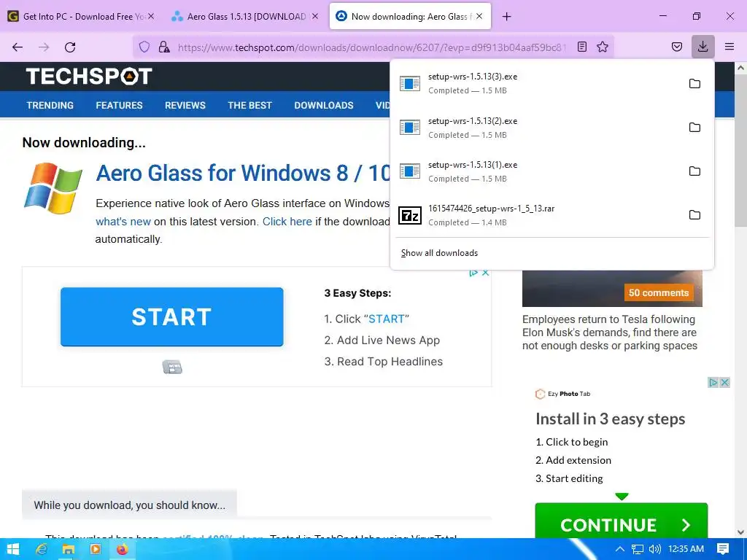
Task: Close the Aero Glass 1.5.13 tab
Action: tap(315, 16)
